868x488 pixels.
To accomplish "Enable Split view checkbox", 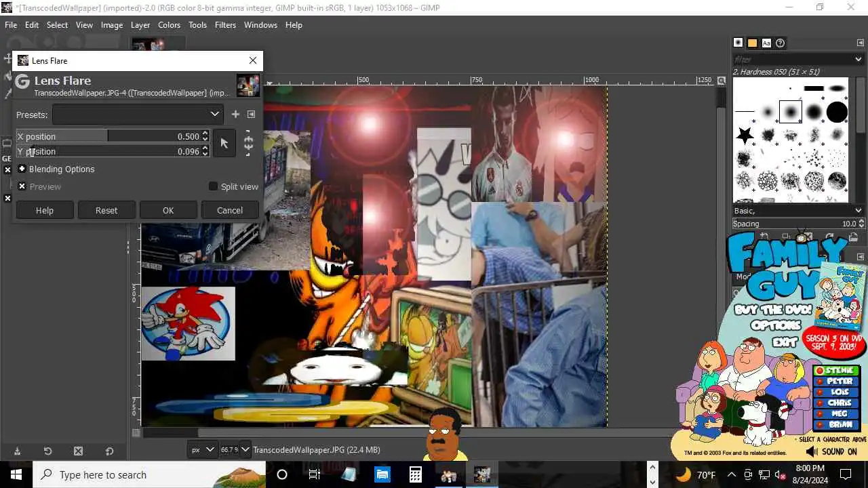I will pyautogui.click(x=214, y=186).
